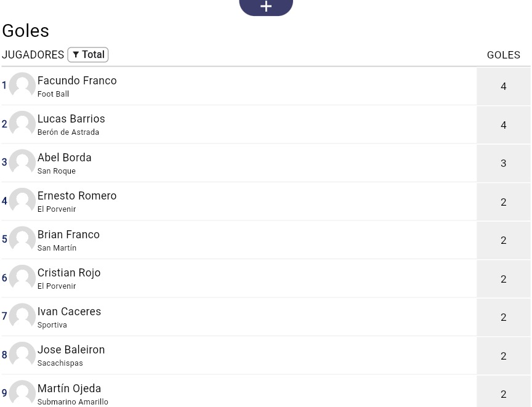Click the JUGADORES column header

click(33, 55)
